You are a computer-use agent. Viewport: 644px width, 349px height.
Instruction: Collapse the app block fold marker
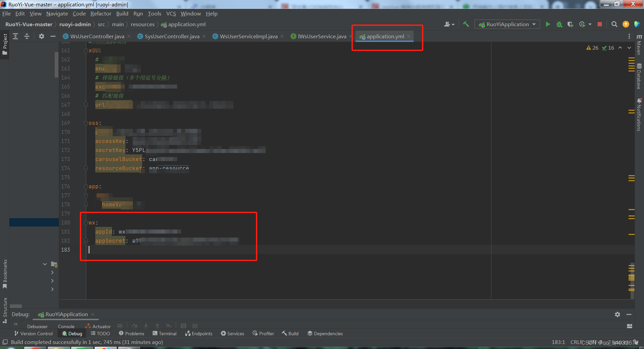[x=86, y=186]
